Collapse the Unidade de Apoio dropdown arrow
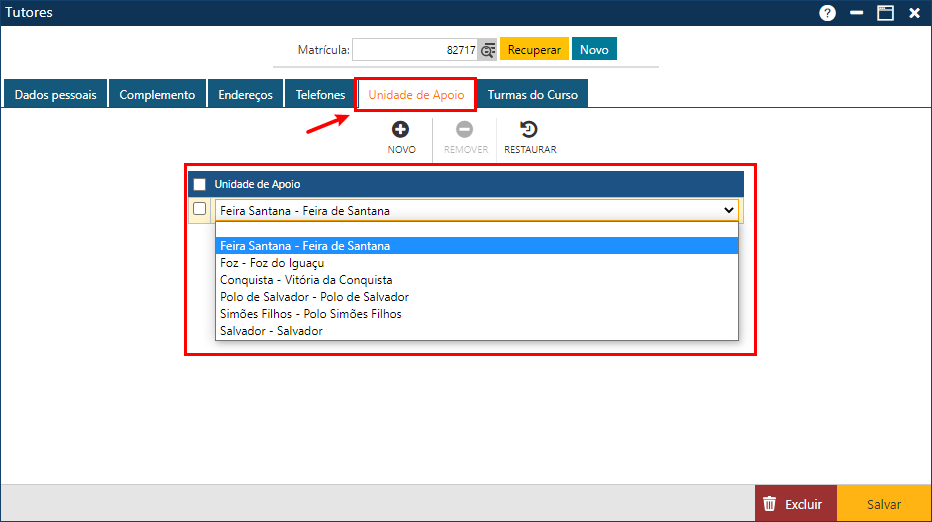This screenshot has width=932, height=522. (x=728, y=210)
